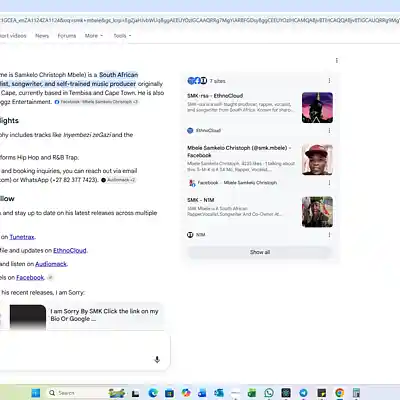Expand the More search filter dropdown

click(x=94, y=36)
